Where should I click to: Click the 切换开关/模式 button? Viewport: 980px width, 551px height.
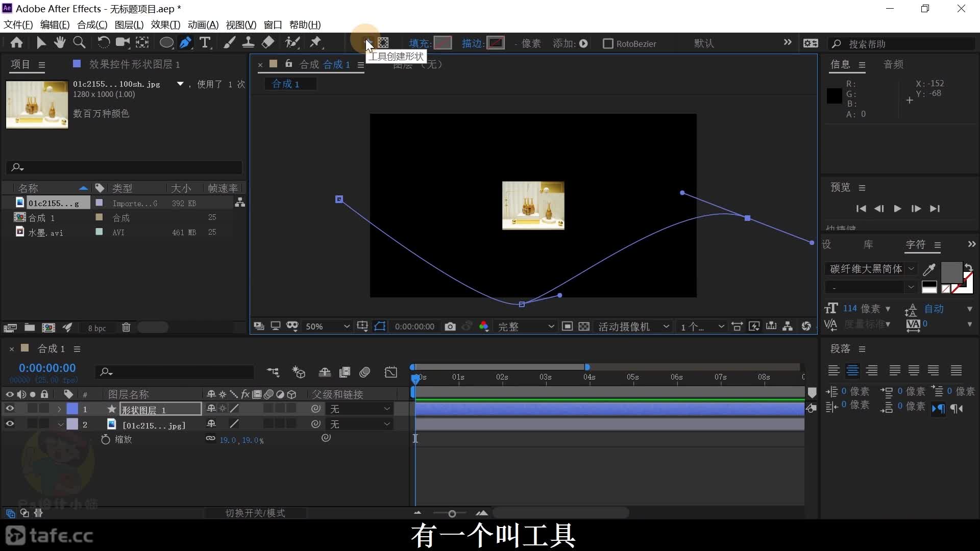point(255,513)
